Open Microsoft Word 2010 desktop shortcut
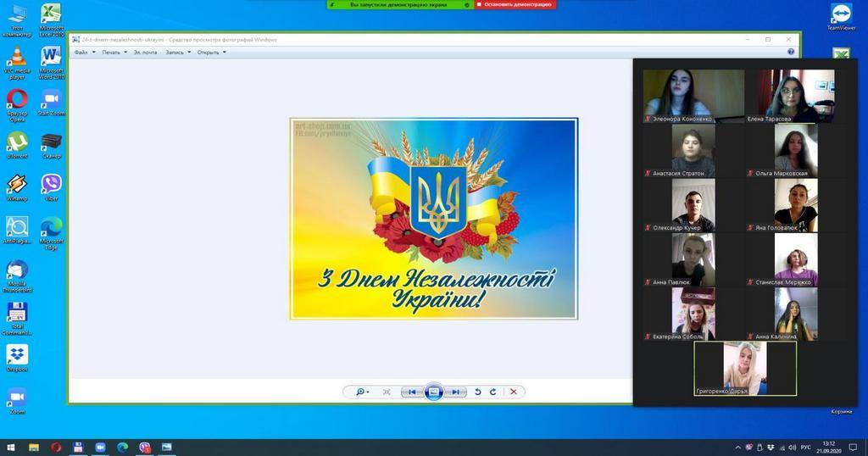 (52, 64)
